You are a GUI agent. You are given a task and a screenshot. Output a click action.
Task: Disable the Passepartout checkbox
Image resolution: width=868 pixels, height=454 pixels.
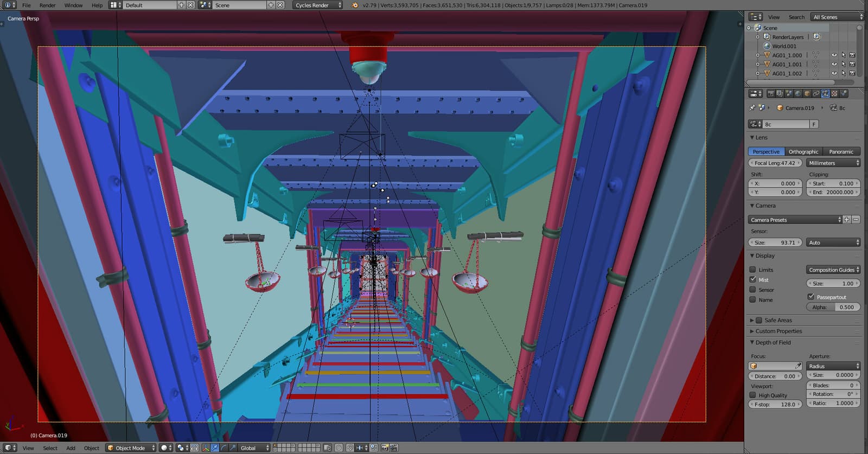click(x=810, y=297)
